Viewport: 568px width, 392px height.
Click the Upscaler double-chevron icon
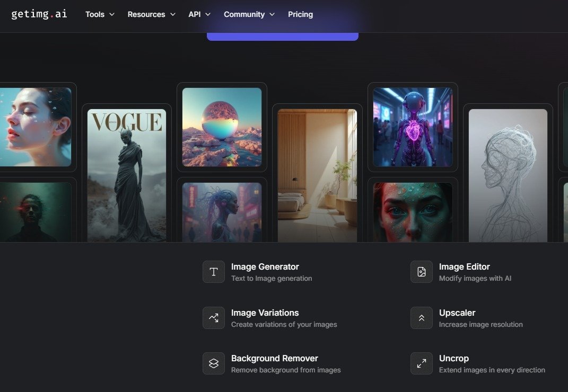(421, 318)
